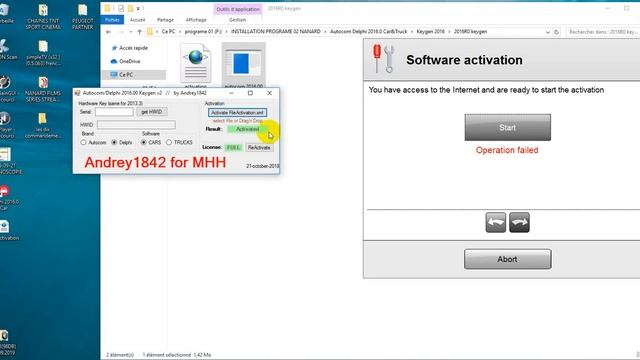Viewport: 640px width, 360px height.
Task: Click the HWID text field
Action: point(136,124)
